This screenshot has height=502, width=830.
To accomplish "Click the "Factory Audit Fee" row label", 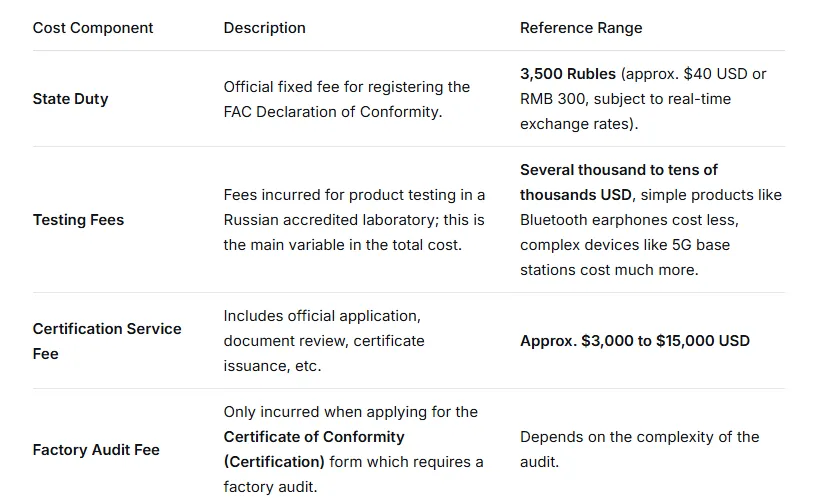I will (x=96, y=450).
